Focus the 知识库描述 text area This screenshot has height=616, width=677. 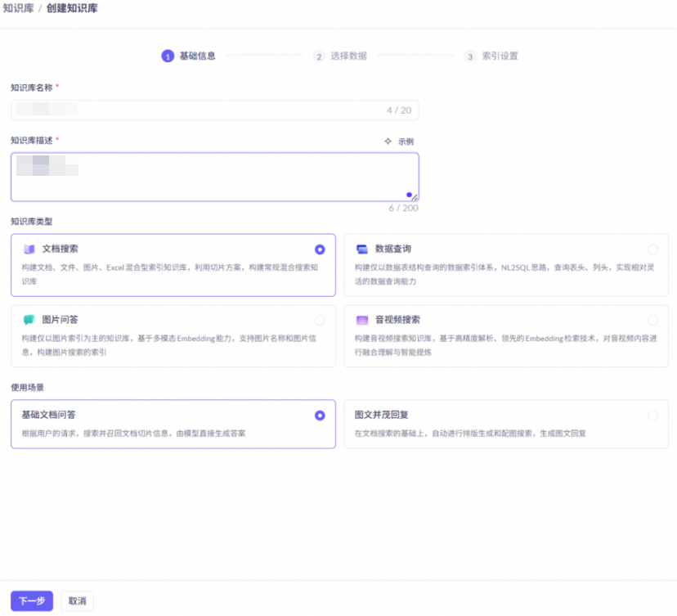(214, 177)
